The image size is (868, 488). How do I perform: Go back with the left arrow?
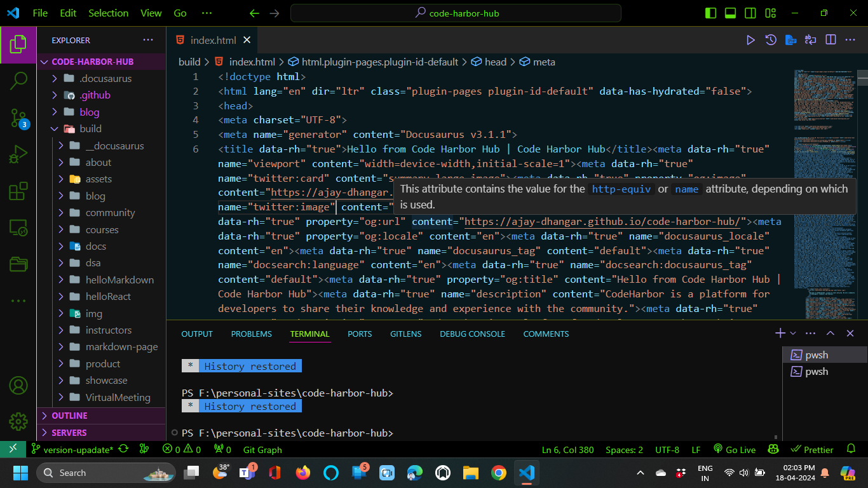tap(254, 13)
